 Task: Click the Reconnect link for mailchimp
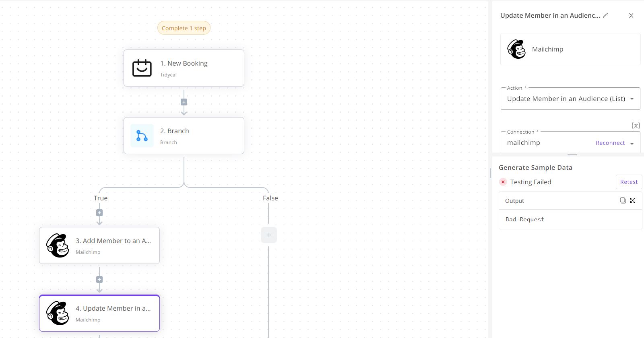(x=610, y=143)
